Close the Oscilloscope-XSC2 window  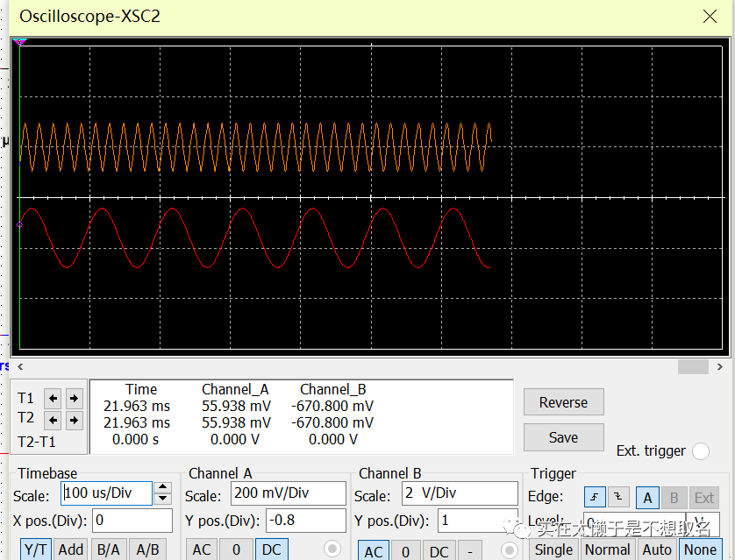(x=710, y=16)
